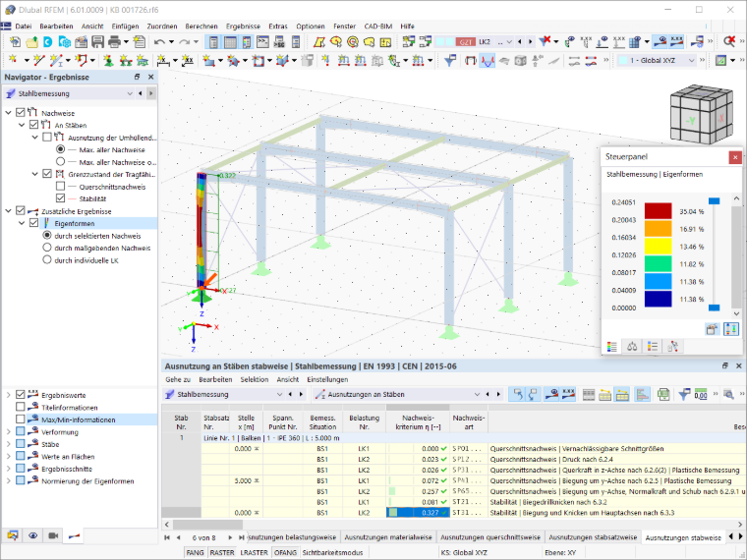Viewport: 747px width, 560px height.
Task: Enable the Titelinformationen checkbox
Action: pos(20,407)
